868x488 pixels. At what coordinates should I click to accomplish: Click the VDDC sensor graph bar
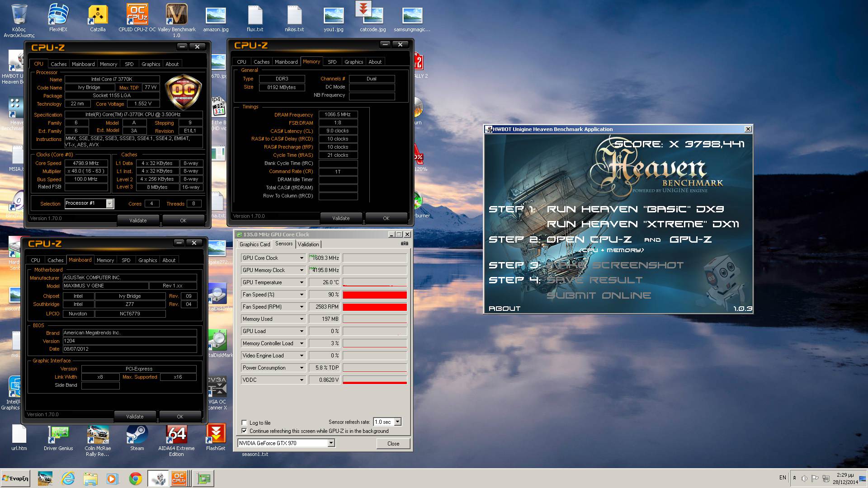pos(375,380)
